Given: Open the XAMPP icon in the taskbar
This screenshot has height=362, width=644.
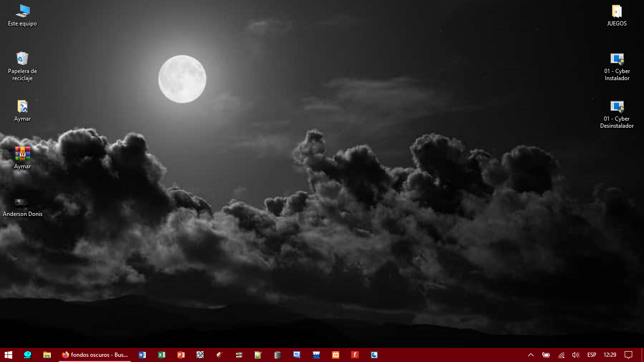Looking at the screenshot, I should pos(336,355).
